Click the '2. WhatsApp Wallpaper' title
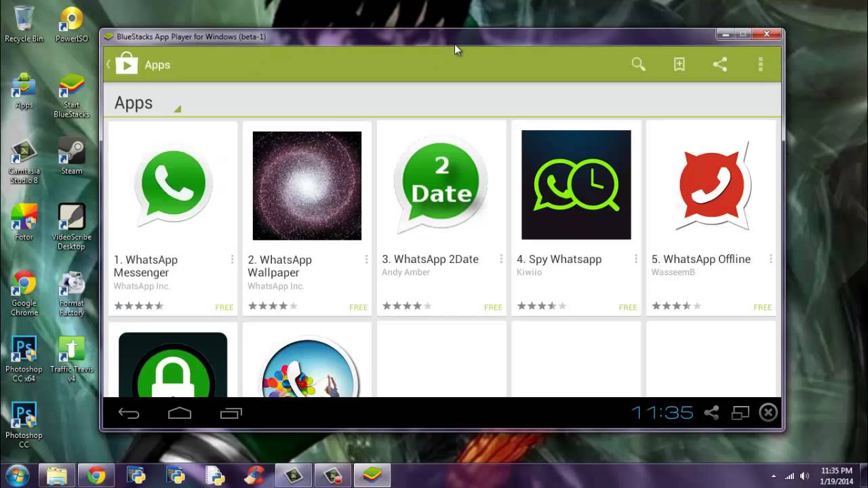 (279, 266)
